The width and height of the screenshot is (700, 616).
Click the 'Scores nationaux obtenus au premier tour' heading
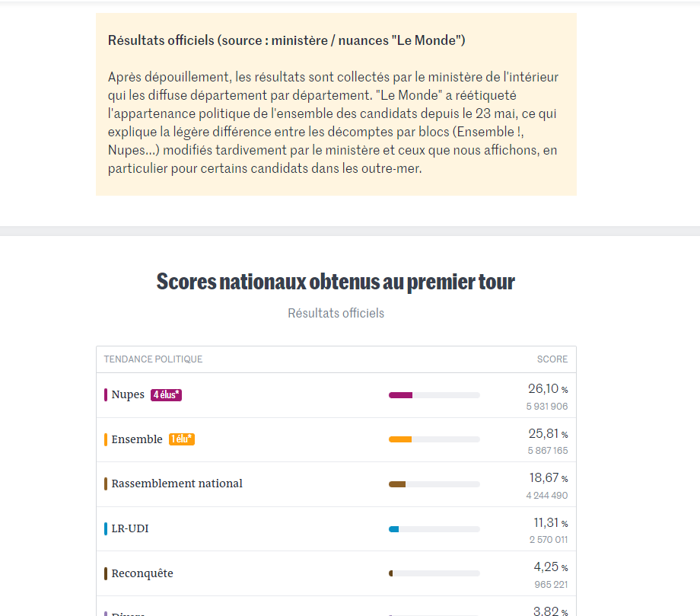click(x=336, y=282)
